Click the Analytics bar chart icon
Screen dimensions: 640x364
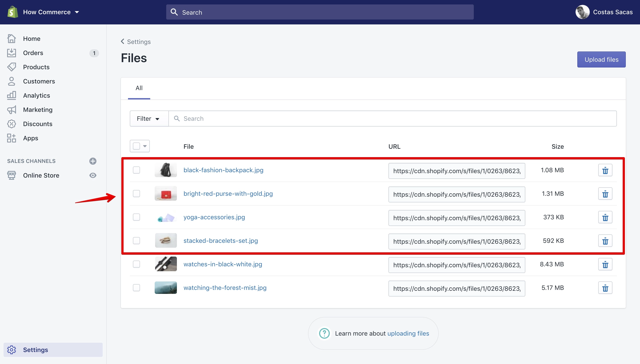(x=12, y=95)
